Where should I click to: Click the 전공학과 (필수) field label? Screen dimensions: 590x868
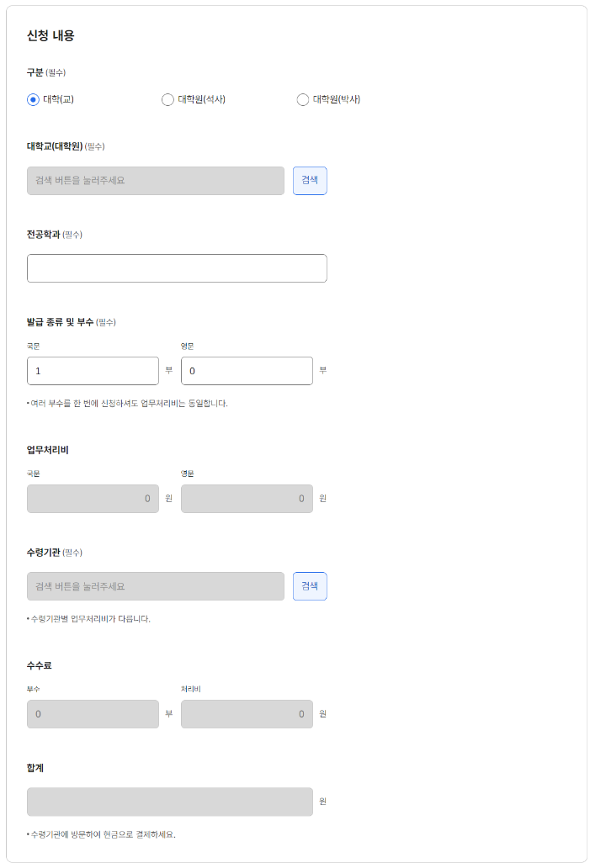click(55, 235)
